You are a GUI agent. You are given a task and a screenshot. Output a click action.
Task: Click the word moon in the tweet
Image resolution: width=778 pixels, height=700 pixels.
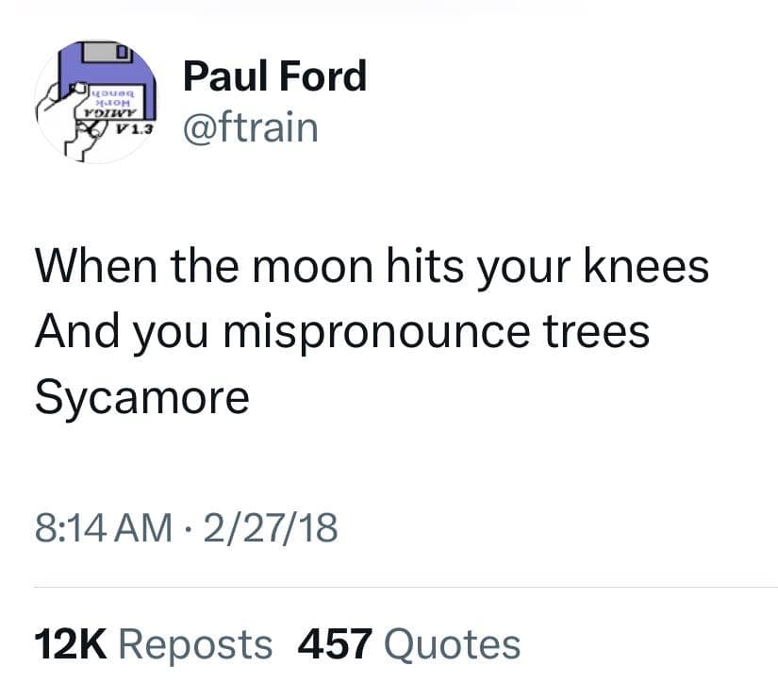tap(312, 267)
